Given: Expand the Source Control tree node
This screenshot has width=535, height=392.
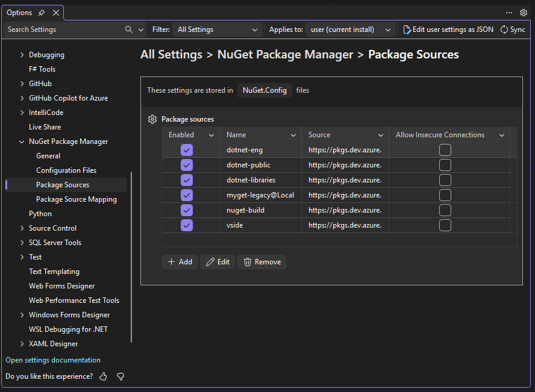Looking at the screenshot, I should click(22, 228).
